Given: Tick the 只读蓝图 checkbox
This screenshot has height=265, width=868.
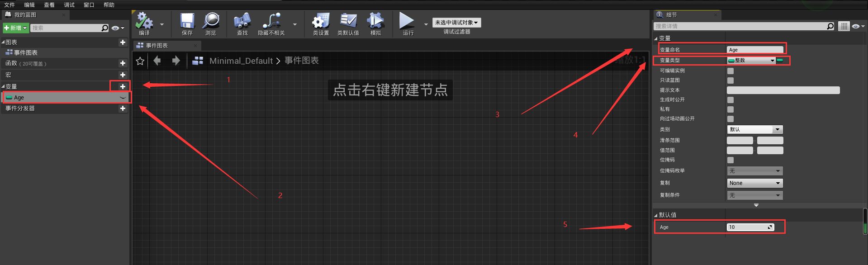Looking at the screenshot, I should (x=730, y=80).
